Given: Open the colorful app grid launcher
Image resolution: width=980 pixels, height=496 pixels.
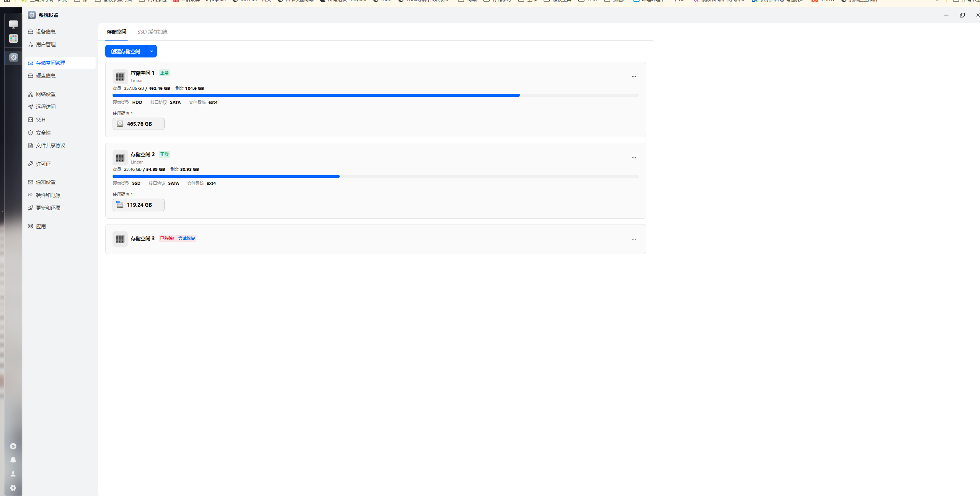Looking at the screenshot, I should pos(13,38).
